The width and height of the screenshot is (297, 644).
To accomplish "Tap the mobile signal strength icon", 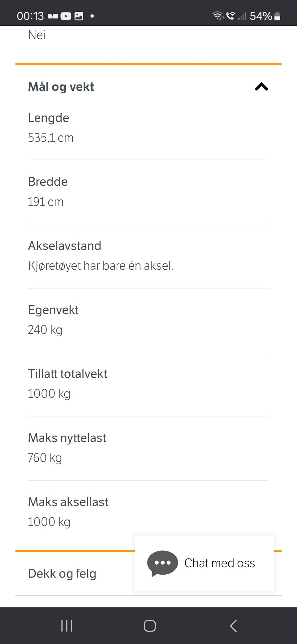I will (x=242, y=16).
